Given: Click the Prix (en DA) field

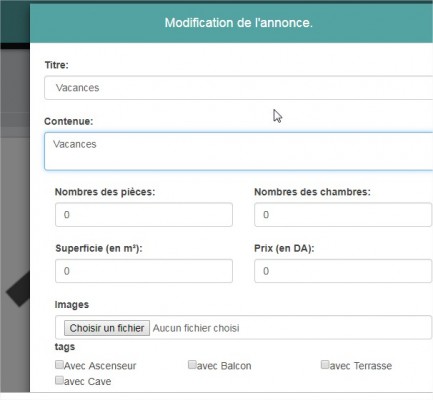Looking at the screenshot, I should [343, 271].
